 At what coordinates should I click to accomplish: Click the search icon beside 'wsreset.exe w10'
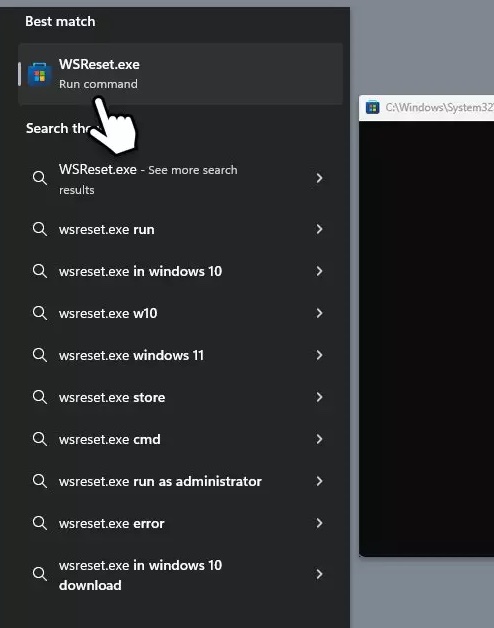40,313
